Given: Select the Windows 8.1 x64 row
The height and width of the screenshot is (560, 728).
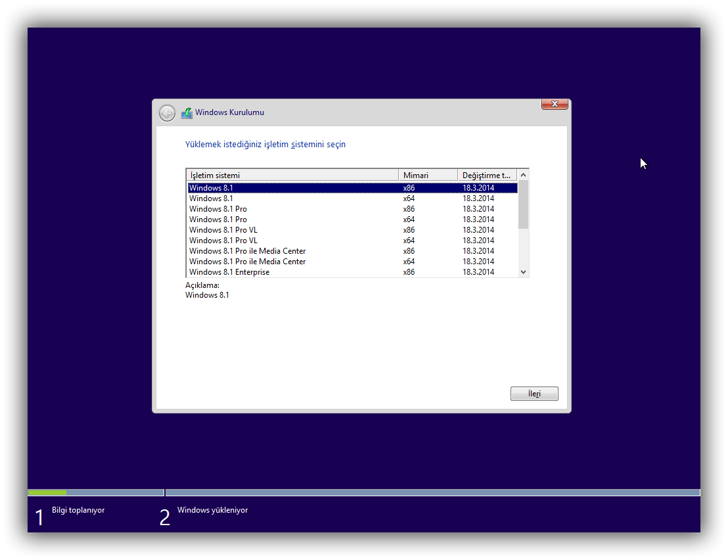Looking at the screenshot, I should pyautogui.click(x=352, y=198).
